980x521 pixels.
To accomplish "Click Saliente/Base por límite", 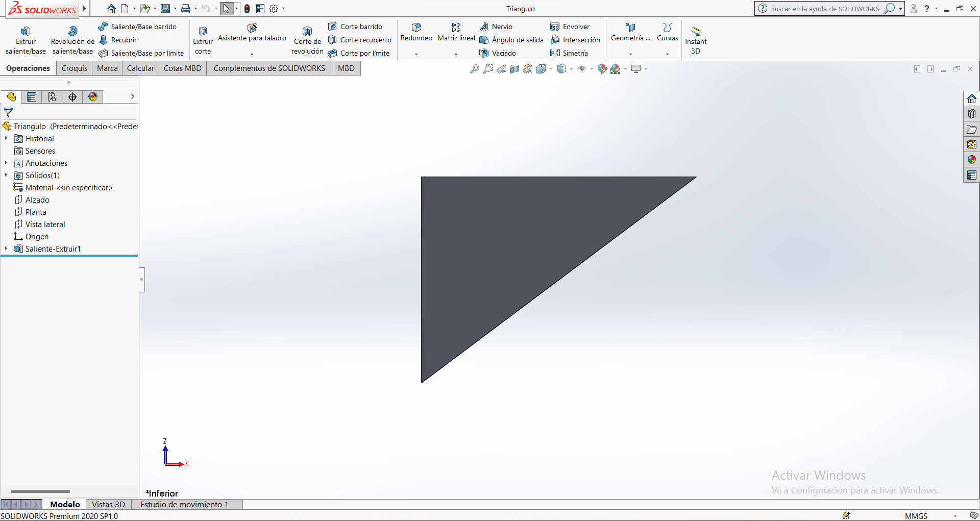I will [x=141, y=53].
